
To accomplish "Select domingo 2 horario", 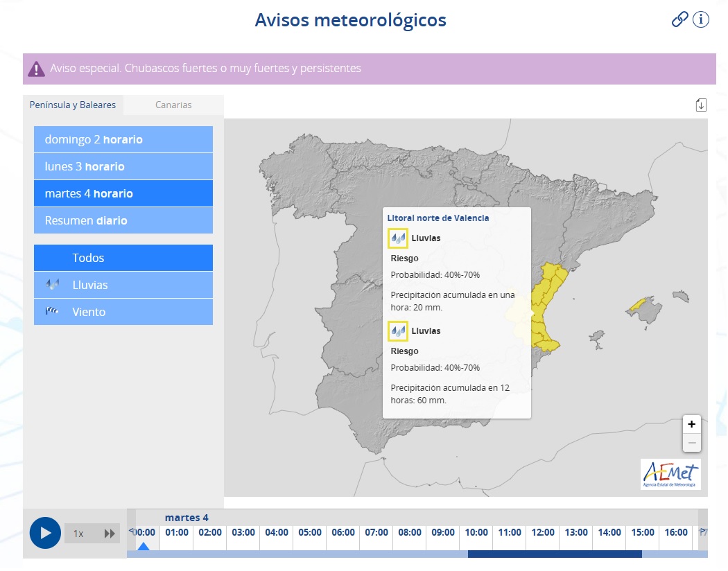I will (x=123, y=139).
